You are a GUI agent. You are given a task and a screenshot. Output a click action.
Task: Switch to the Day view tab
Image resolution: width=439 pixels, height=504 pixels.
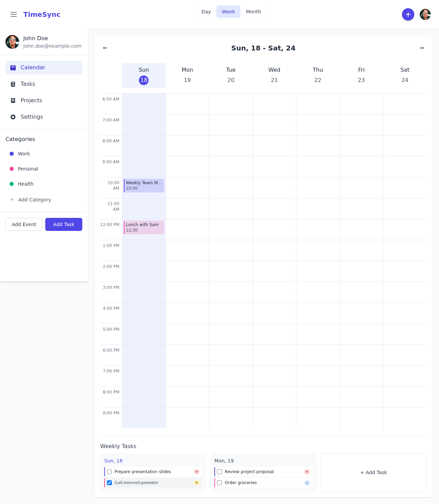(x=206, y=11)
